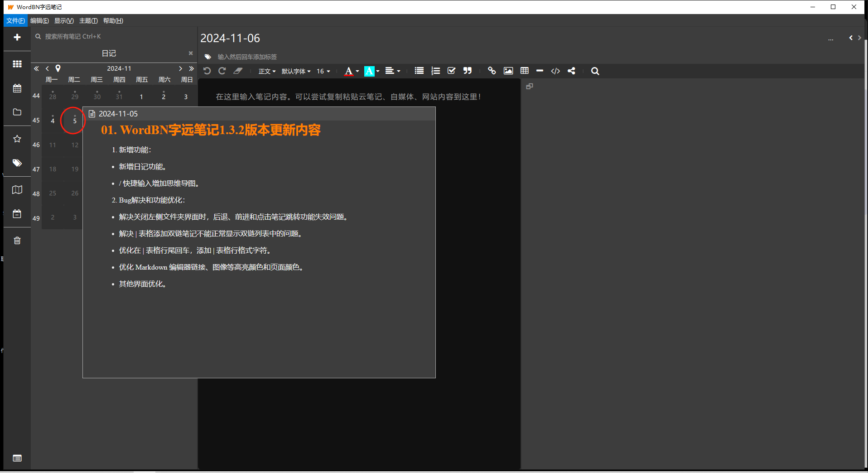This screenshot has height=473, width=868.
Task: Open the 帮助(H) menu
Action: 113,21
